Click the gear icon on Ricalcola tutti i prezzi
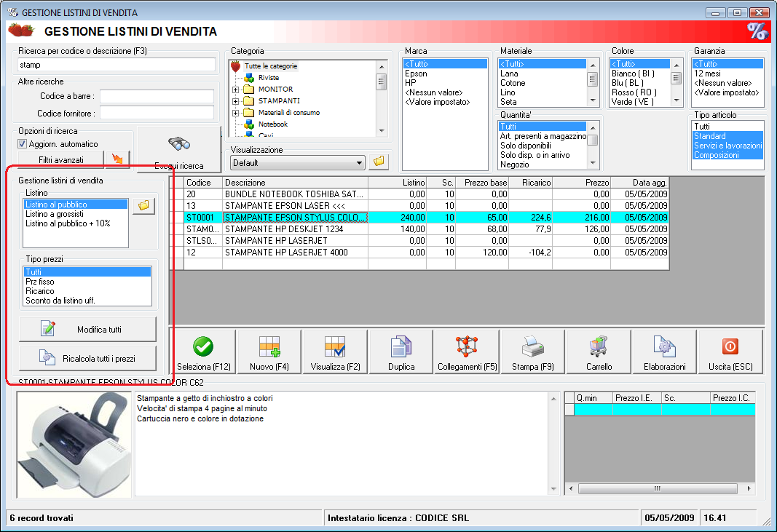The width and height of the screenshot is (777, 532). point(47,357)
